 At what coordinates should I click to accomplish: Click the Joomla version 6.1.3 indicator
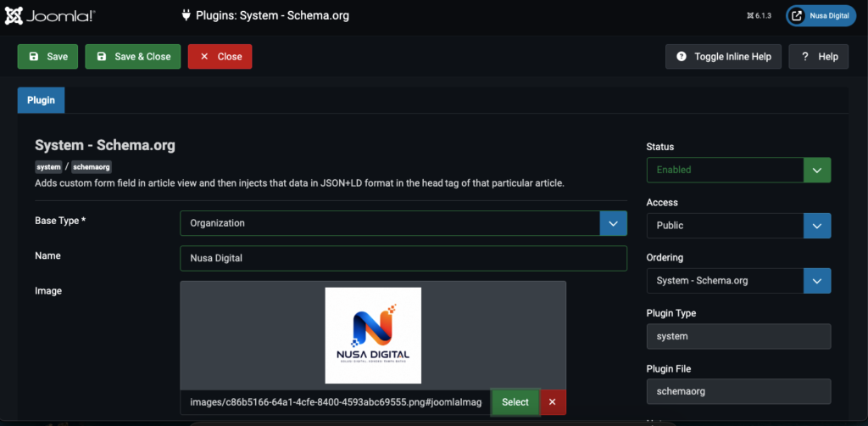pyautogui.click(x=759, y=16)
